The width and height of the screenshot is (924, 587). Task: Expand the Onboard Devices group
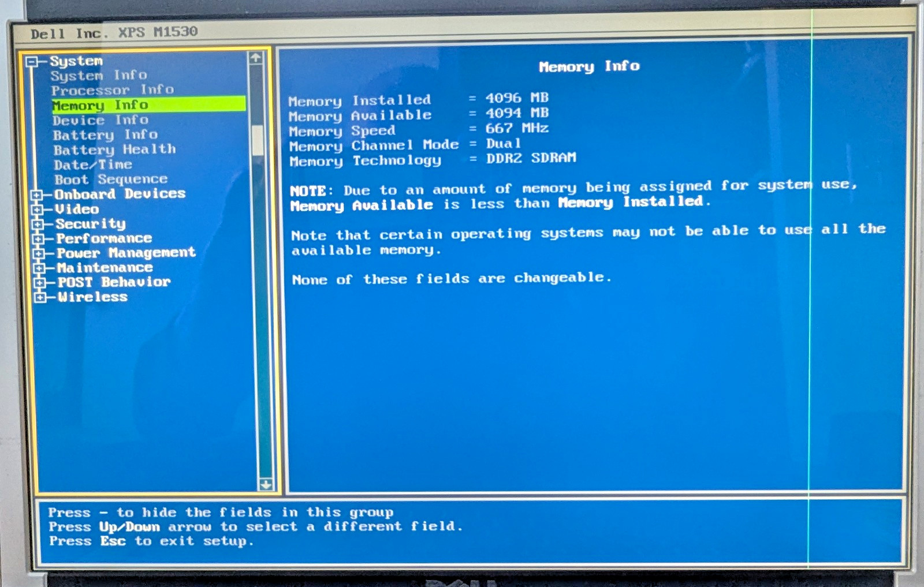click(x=36, y=195)
